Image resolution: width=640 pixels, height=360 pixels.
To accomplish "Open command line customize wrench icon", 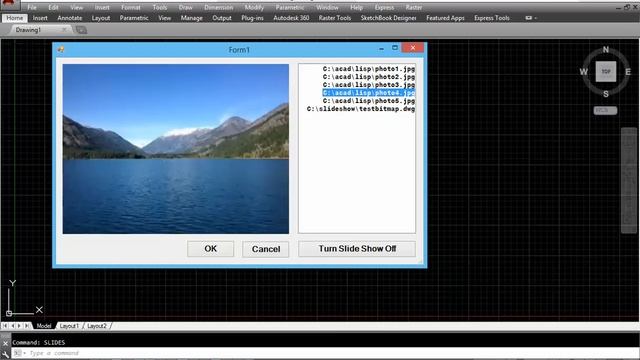I will tap(5, 354).
